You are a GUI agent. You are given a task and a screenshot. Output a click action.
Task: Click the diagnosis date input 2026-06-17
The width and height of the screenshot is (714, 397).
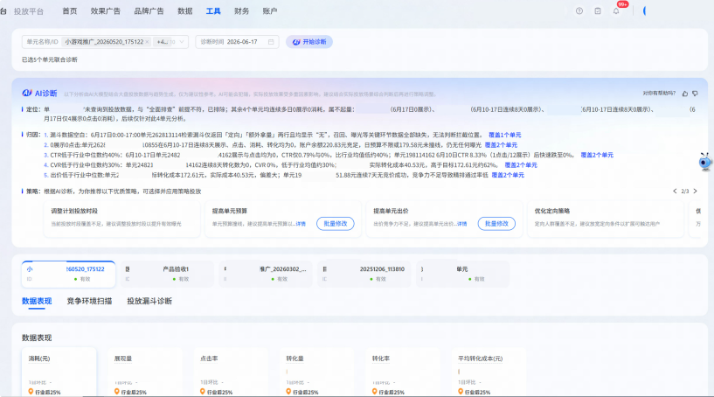pyautogui.click(x=237, y=42)
